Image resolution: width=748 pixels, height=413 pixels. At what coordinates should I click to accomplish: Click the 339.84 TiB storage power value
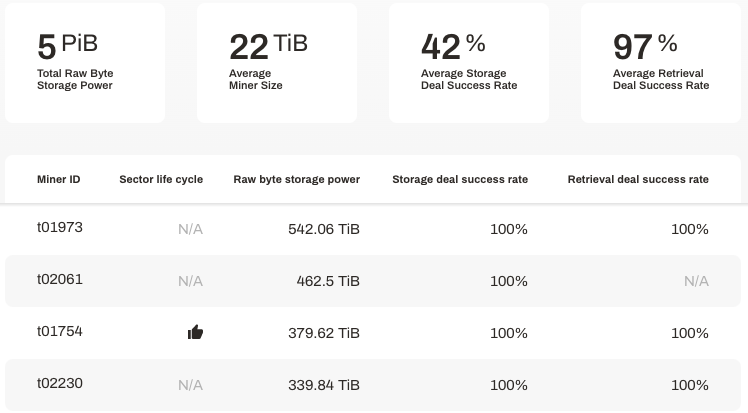(323, 385)
